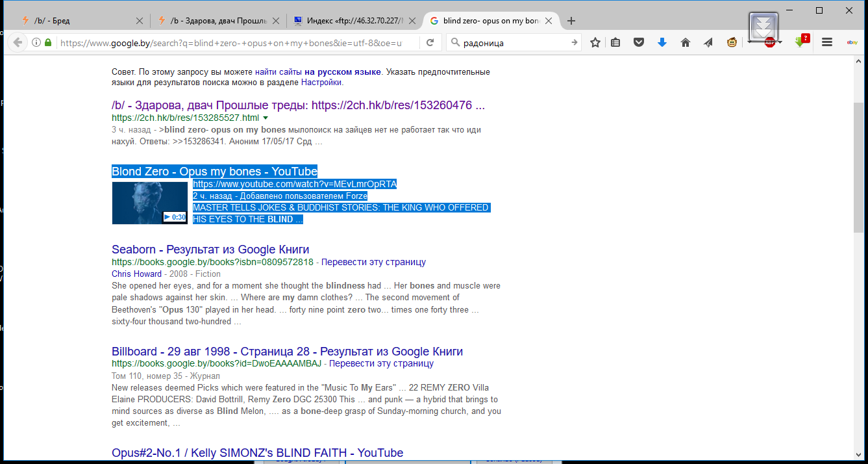Open 'Opus#2-No.1 / Kelly SIMONZ's BLIND FAITH' result

tap(257, 453)
